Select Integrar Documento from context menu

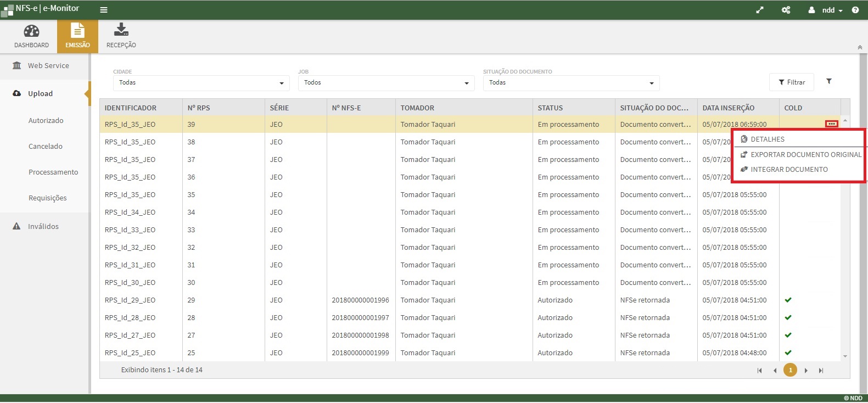click(x=788, y=170)
